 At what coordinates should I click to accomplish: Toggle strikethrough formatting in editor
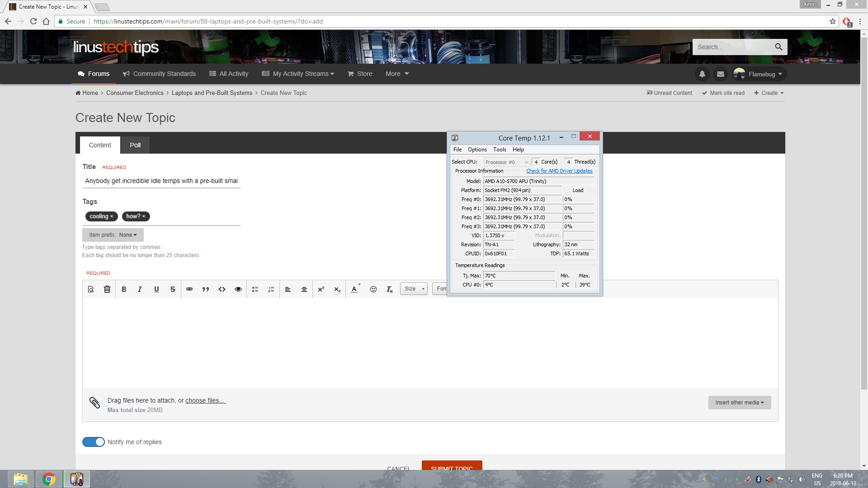[173, 289]
